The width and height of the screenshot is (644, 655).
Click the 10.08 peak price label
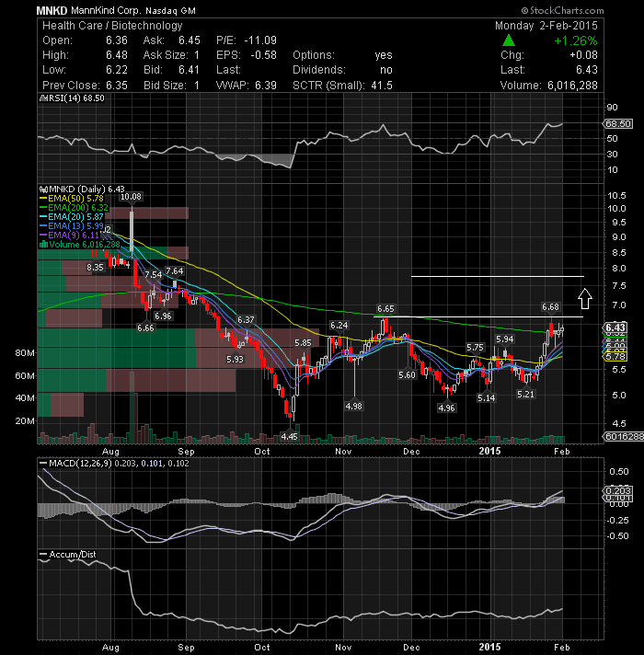click(x=131, y=196)
